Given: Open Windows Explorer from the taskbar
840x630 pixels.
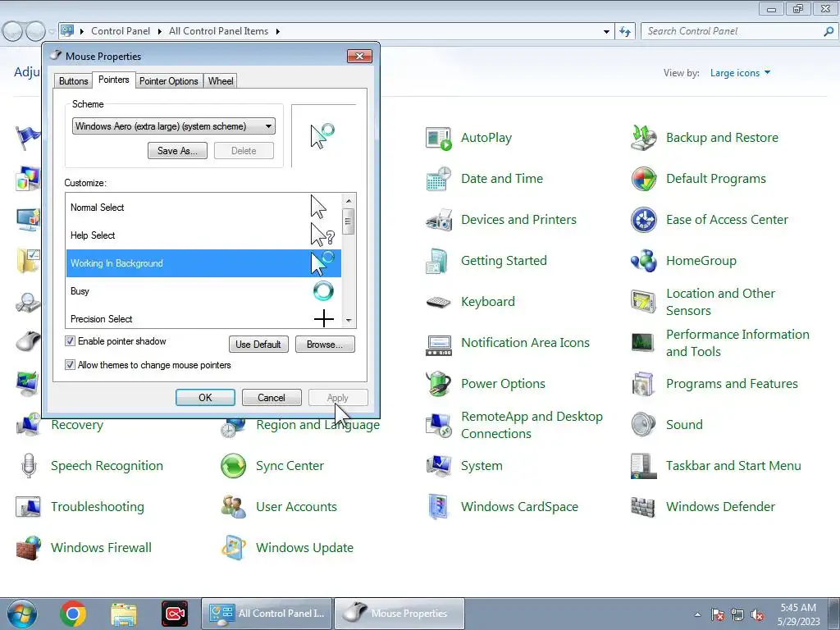Looking at the screenshot, I should tap(124, 614).
